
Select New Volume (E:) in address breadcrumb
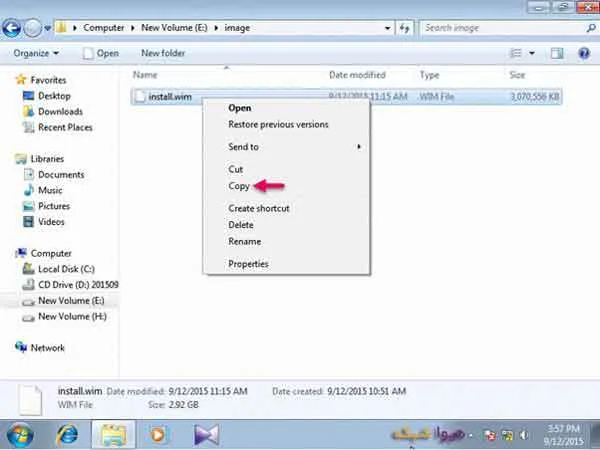point(174,28)
